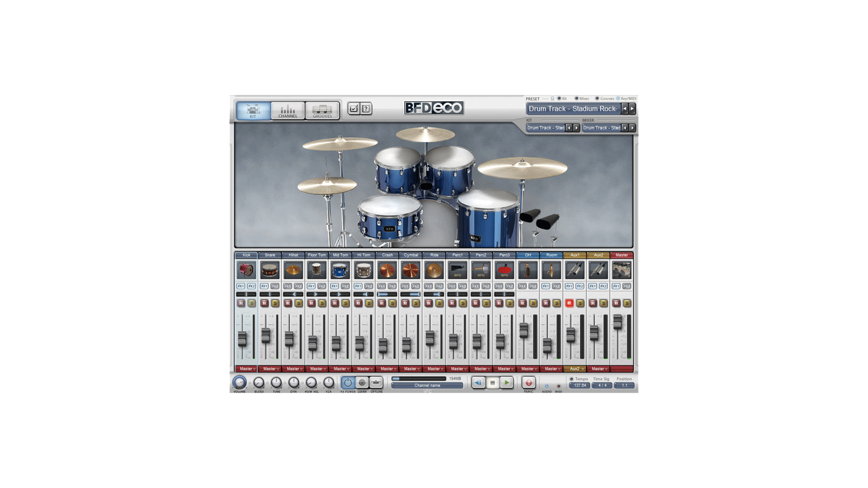Click the Tempo value field
Screen dimensions: 868x488
[x=579, y=386]
